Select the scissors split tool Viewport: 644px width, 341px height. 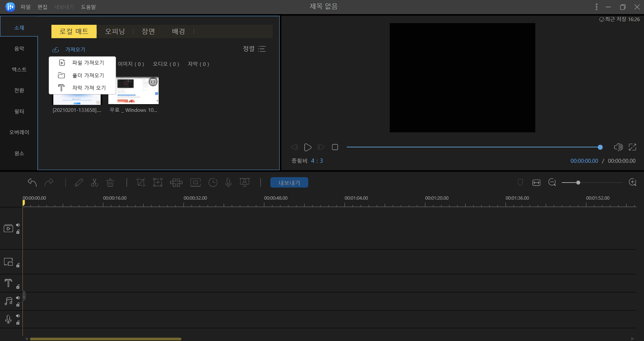(x=95, y=183)
